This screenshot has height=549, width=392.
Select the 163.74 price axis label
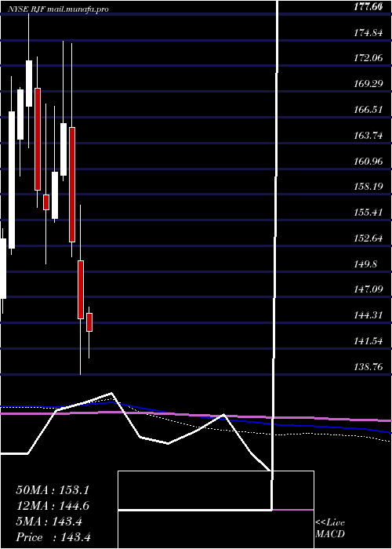point(368,136)
